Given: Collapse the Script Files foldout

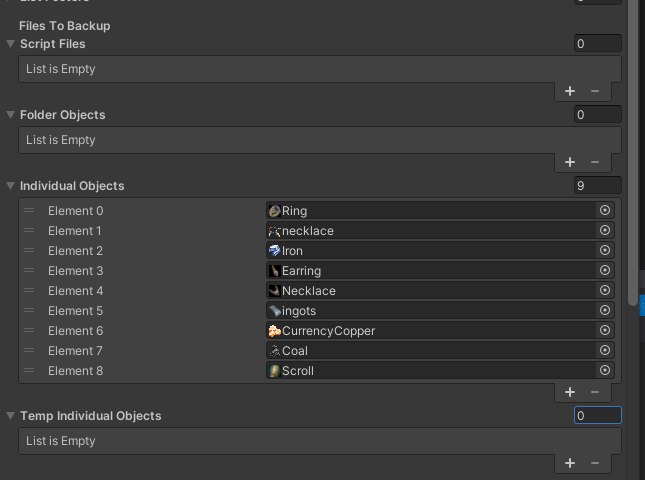Looking at the screenshot, I should tap(10, 44).
